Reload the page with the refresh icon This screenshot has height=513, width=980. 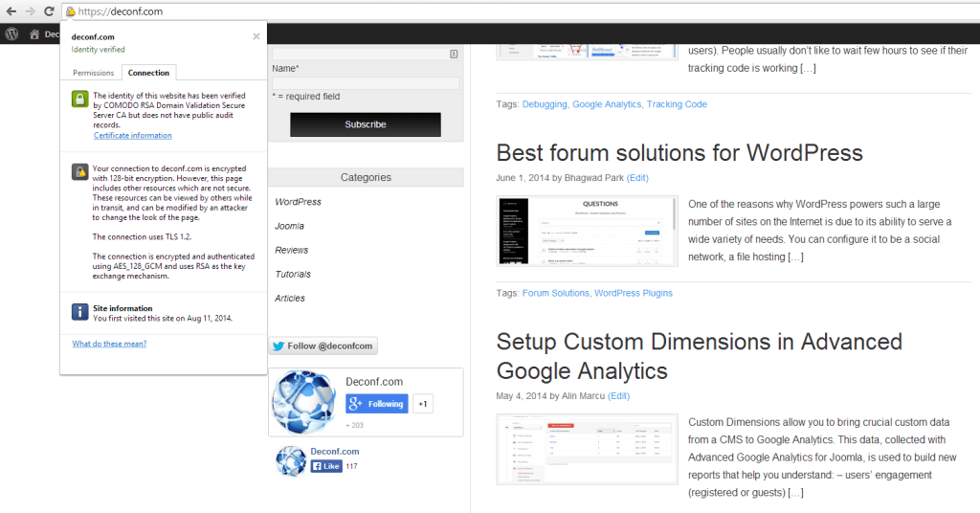pos(49,11)
